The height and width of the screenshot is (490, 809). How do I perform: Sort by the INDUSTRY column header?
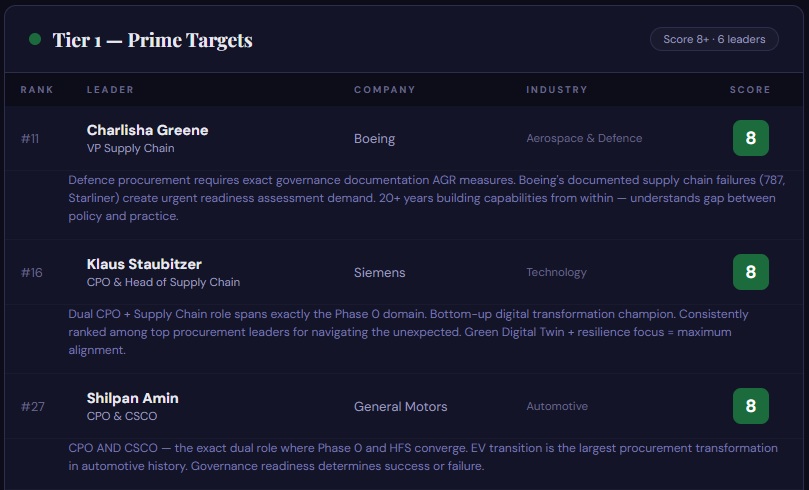[x=557, y=90]
